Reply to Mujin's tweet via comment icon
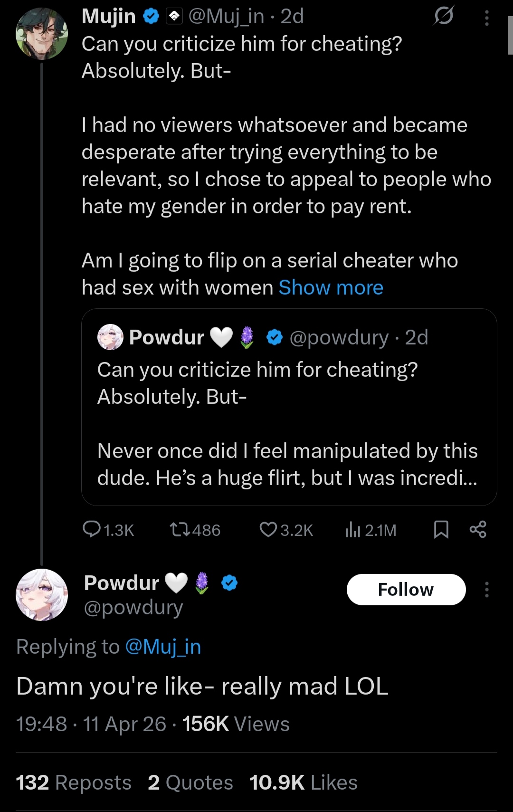Screen dimensions: 513x812 tap(91, 529)
